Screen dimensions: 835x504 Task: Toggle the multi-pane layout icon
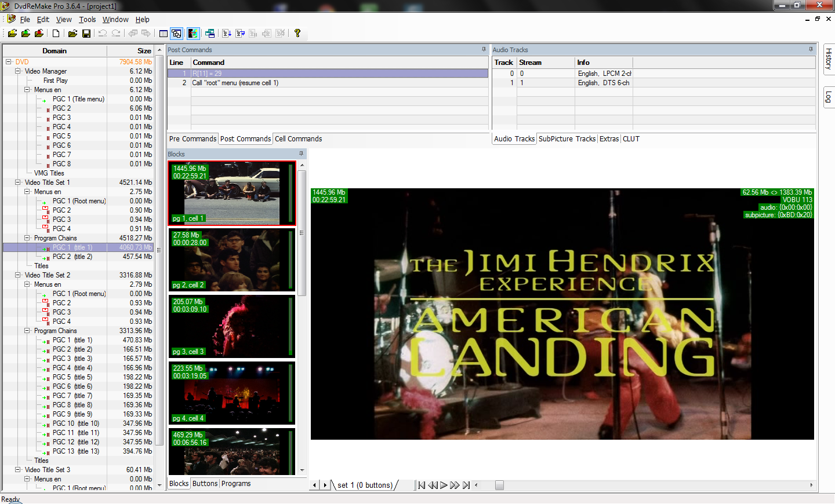coord(177,34)
